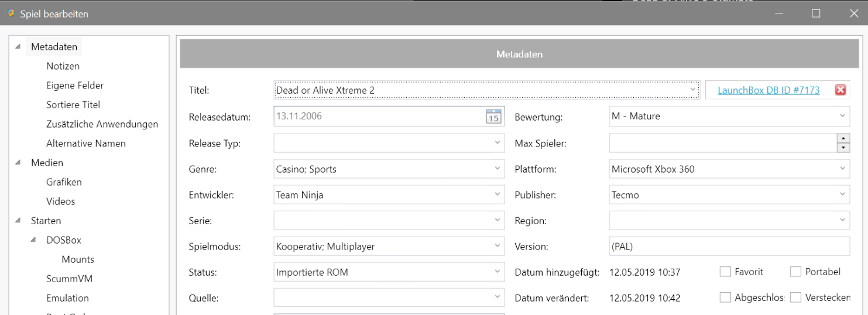Check the Abgeschlossen checkbox
This screenshot has height=315, width=868.
(725, 297)
